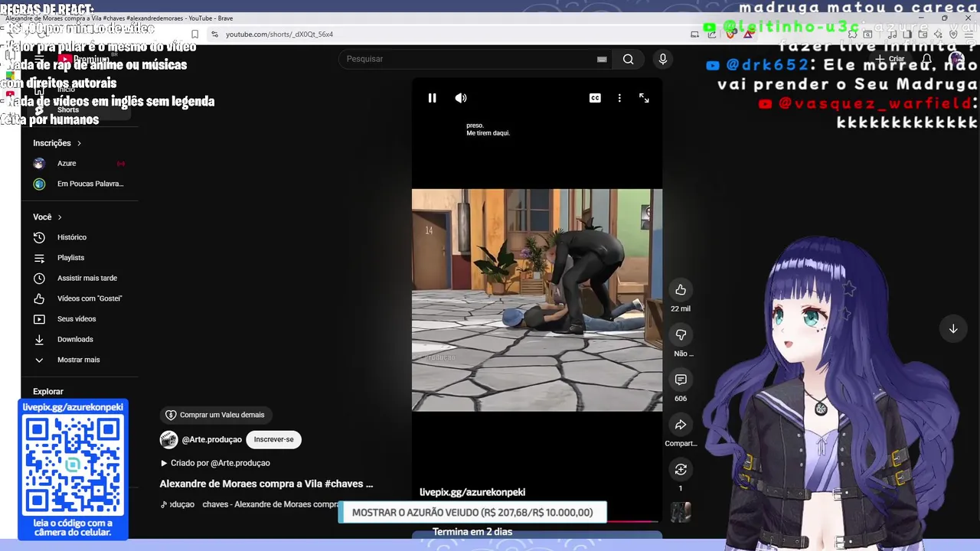980x551 pixels.
Task: Open the account avatar menu
Action: (956, 59)
